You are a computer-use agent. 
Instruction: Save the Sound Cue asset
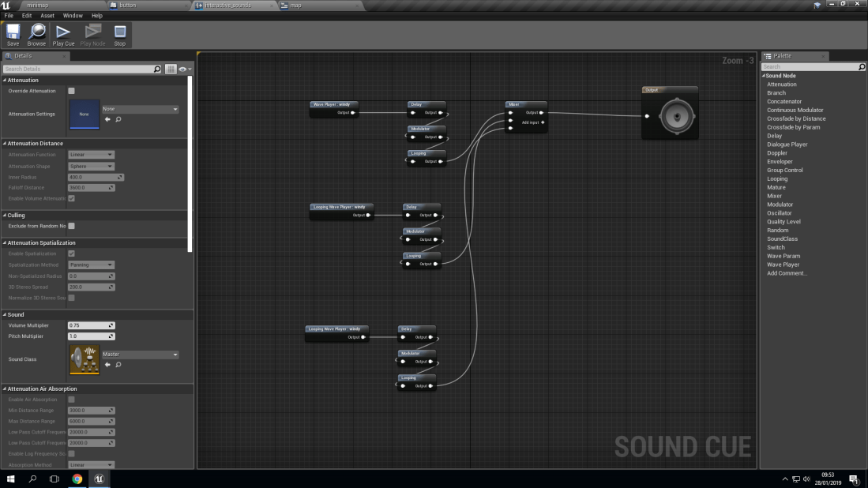coord(13,33)
